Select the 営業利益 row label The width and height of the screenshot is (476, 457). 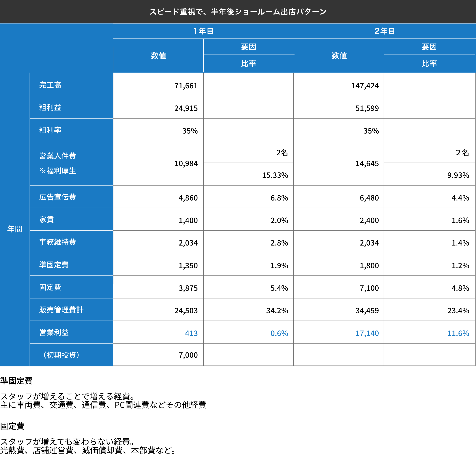click(x=54, y=332)
